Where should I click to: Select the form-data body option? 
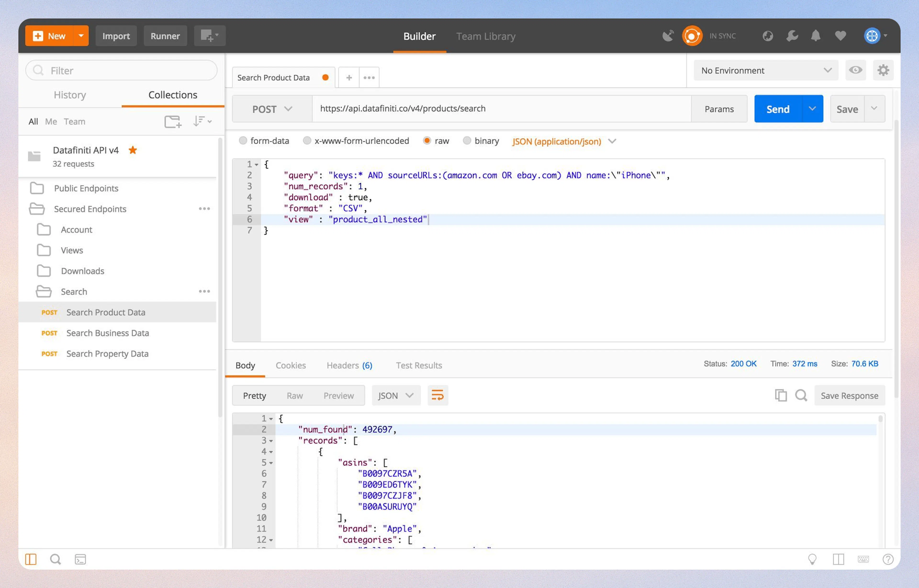point(243,140)
